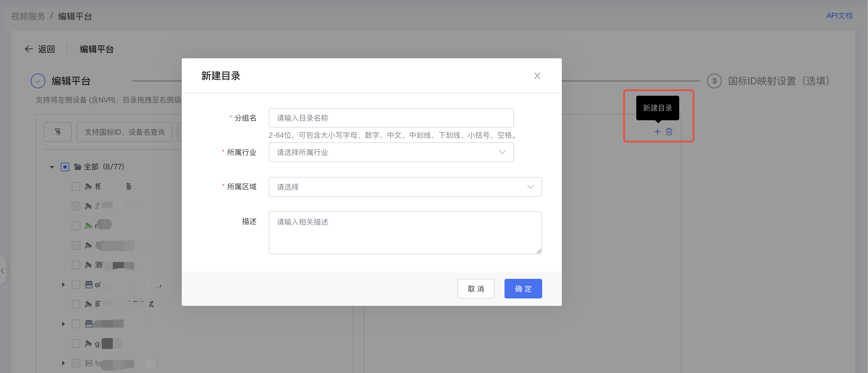Collapse the 全部 tree node arrow
868x373 pixels.
pos(52,167)
